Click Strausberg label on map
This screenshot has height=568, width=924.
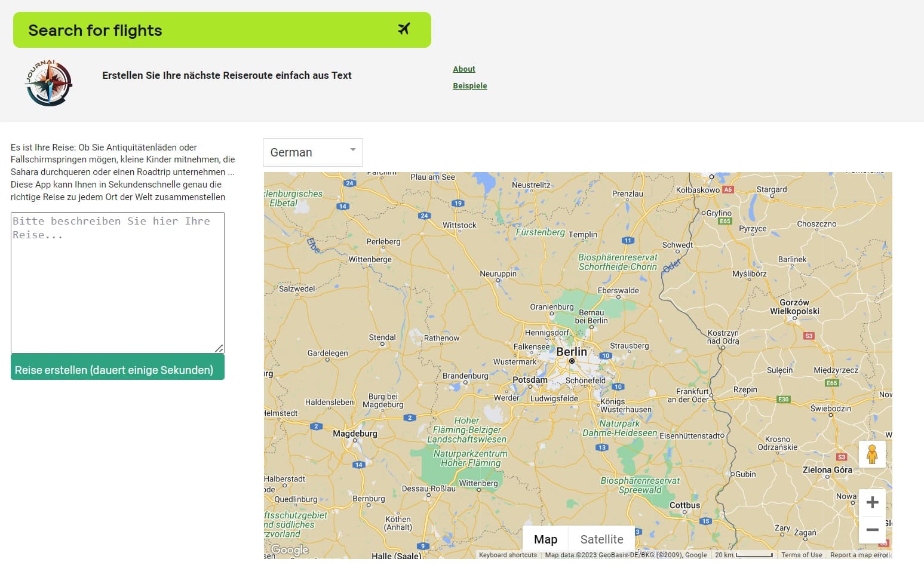tap(629, 346)
